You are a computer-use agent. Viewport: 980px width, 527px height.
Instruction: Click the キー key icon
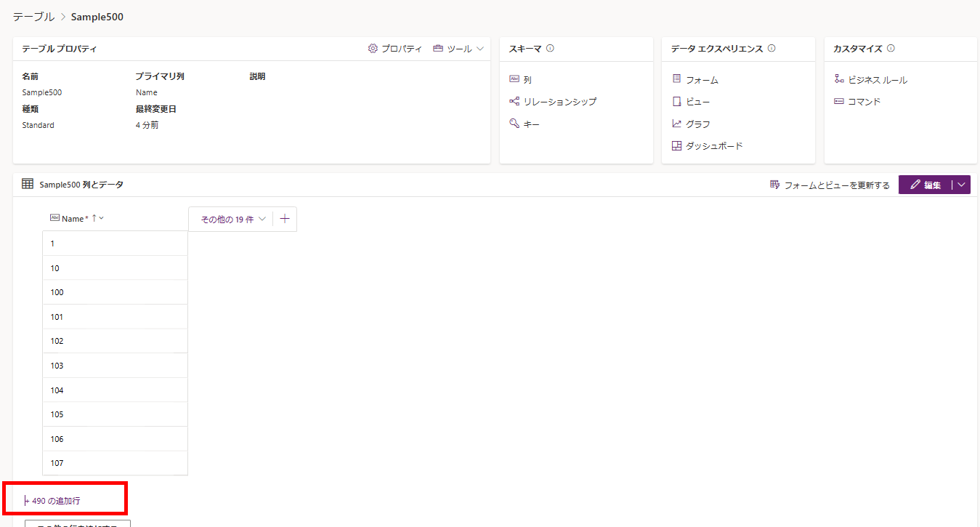click(x=514, y=124)
